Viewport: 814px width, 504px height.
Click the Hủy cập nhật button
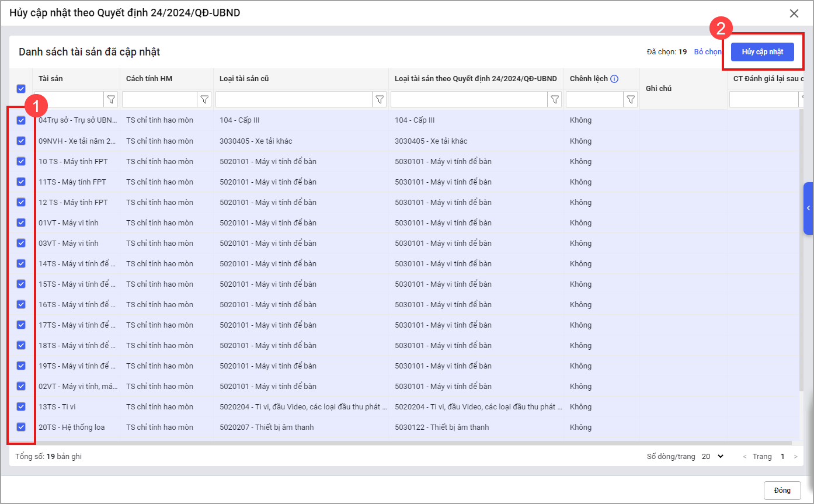pyautogui.click(x=762, y=52)
